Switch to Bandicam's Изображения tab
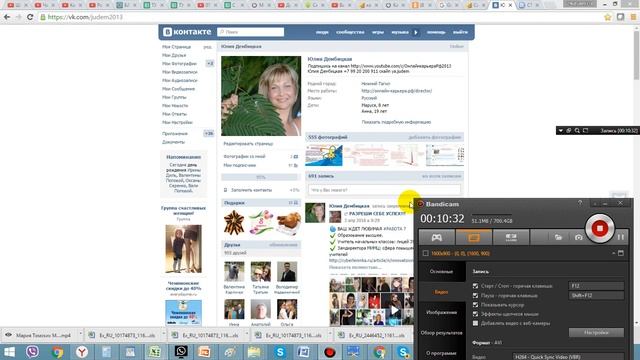 [x=442, y=312]
